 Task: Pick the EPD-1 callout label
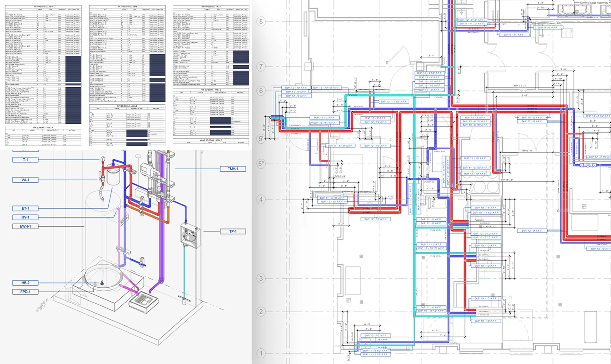[25, 292]
